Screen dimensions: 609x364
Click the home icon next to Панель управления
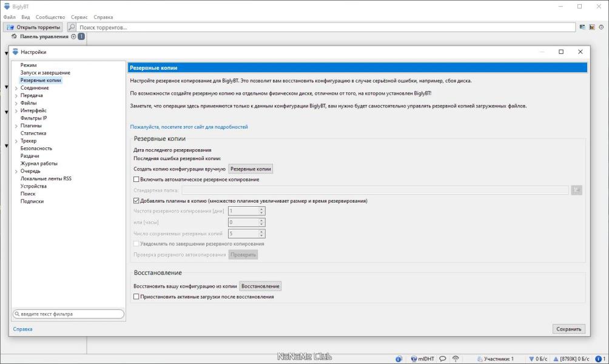pyautogui.click(x=14, y=36)
